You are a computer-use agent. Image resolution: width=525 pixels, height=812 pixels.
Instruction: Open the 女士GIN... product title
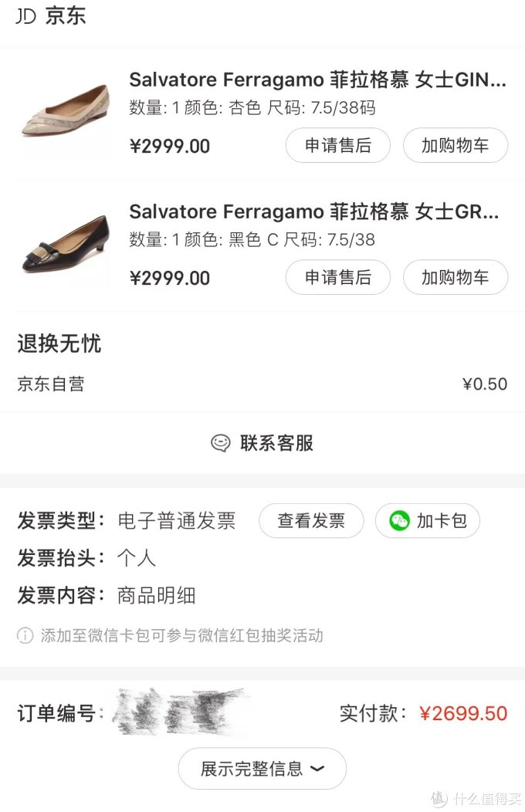tap(317, 80)
